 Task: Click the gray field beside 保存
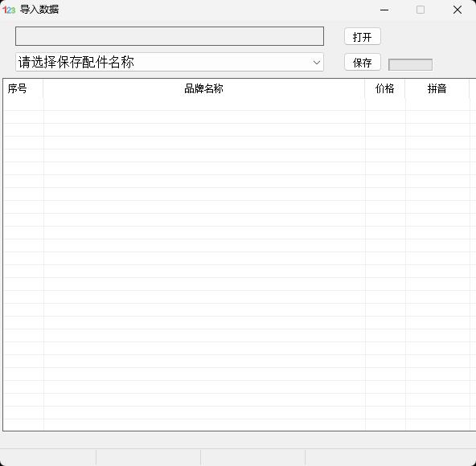point(410,64)
